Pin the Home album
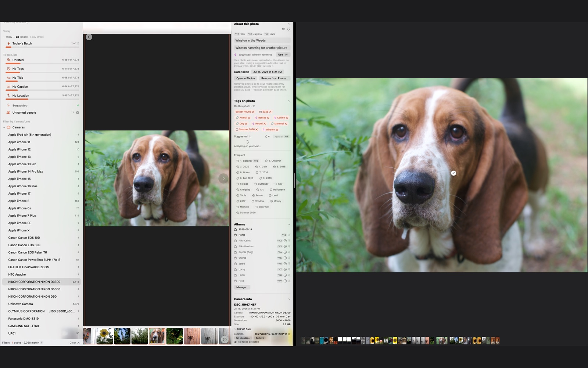This screenshot has width=588, height=368. pos(289,235)
